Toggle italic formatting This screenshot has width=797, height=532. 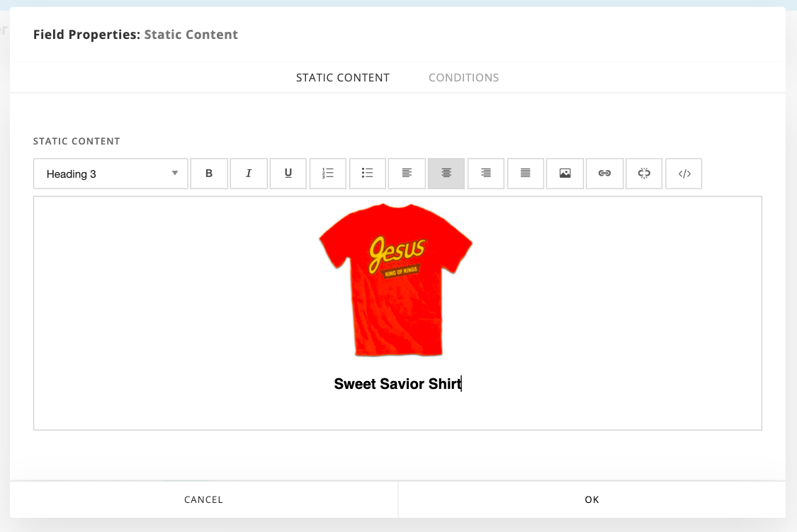click(249, 174)
